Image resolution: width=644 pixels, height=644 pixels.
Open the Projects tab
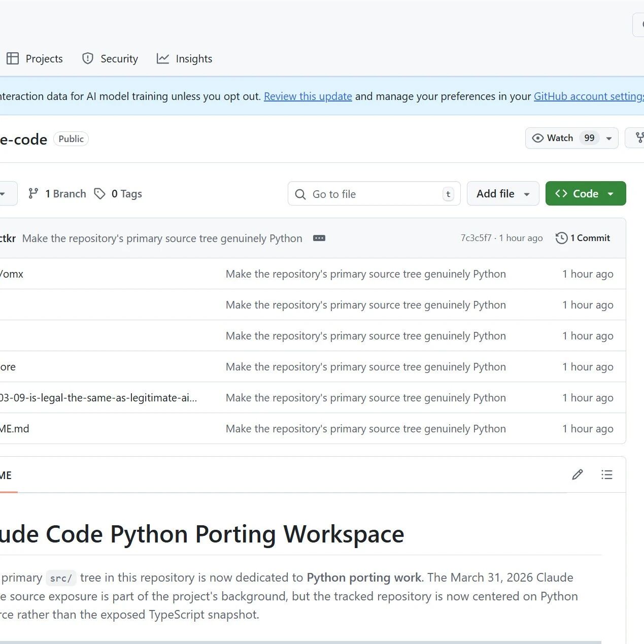point(44,59)
